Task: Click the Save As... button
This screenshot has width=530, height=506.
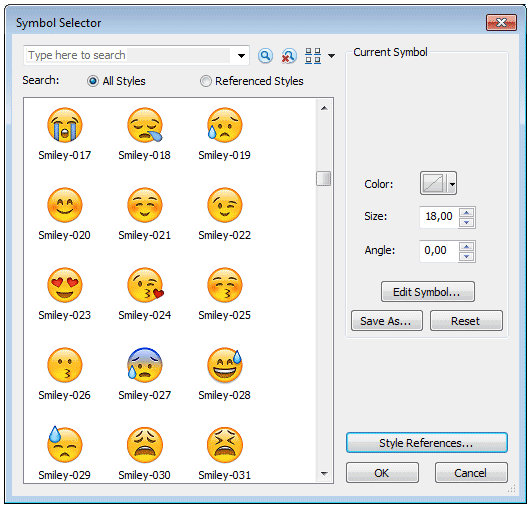Action: [387, 320]
